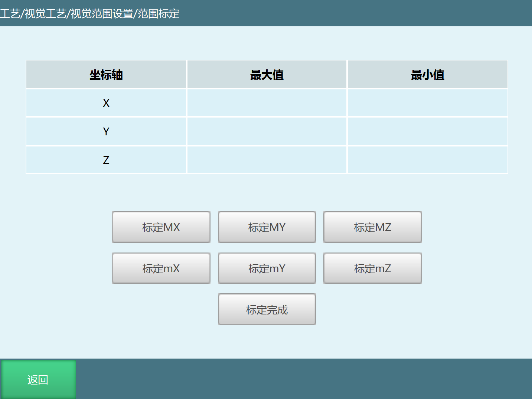Click the 最小值 column header
The width and height of the screenshot is (532, 399).
point(427,75)
